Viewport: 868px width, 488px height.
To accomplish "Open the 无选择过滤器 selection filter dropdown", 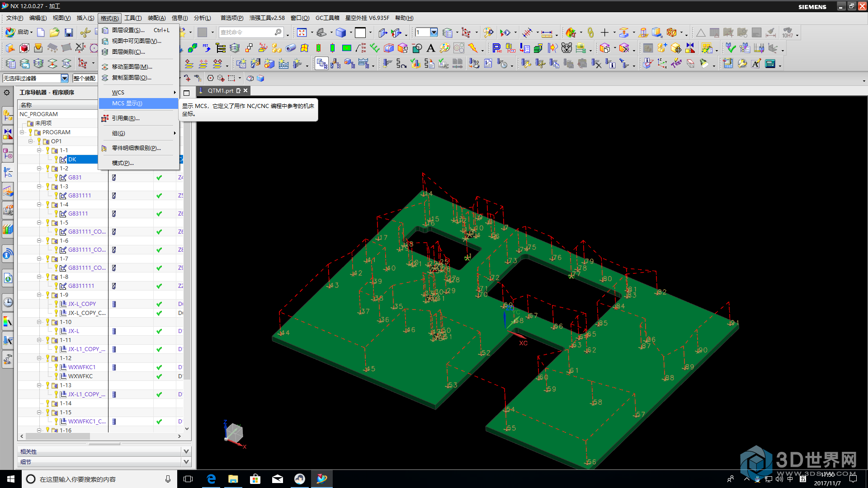I will 64,78.
